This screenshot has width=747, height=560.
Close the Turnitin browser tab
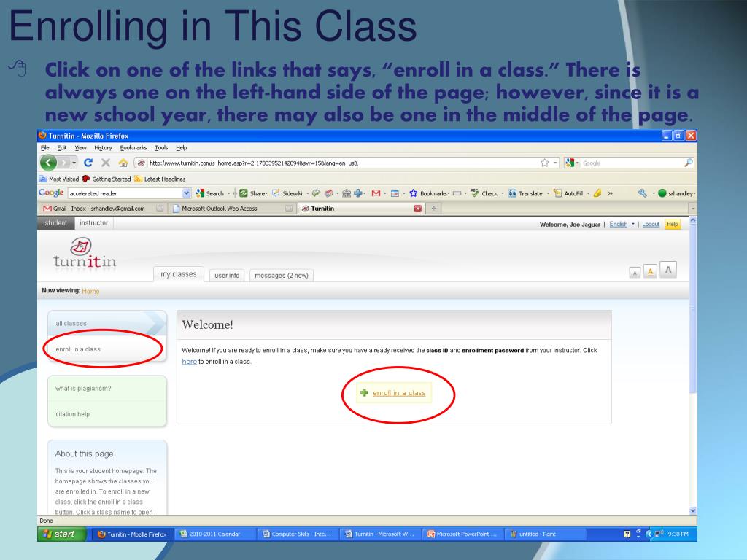point(418,209)
